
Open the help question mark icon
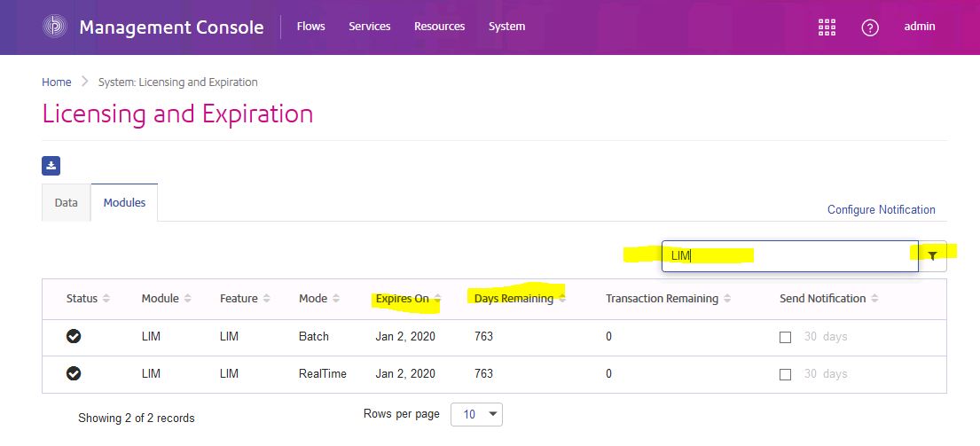870,27
